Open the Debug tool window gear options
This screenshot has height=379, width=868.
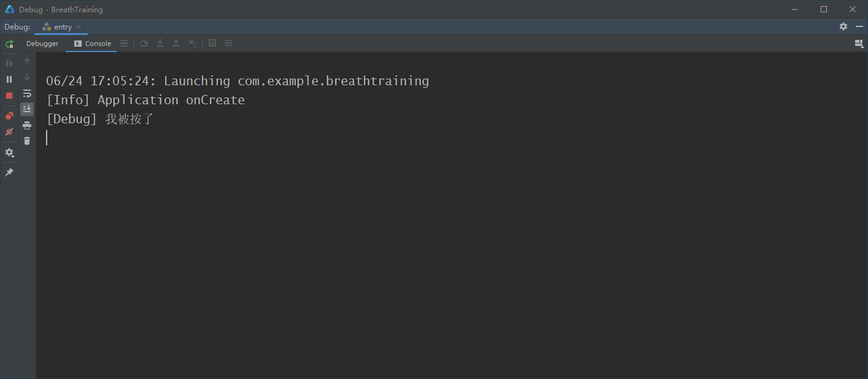(843, 26)
